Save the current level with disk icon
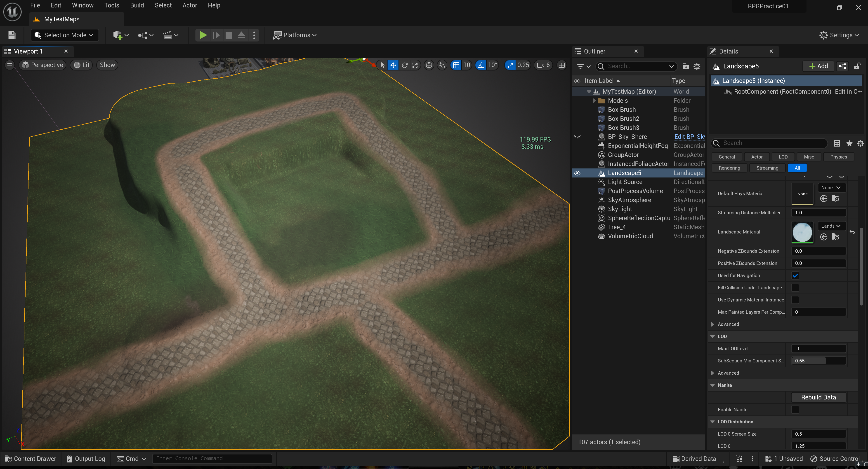This screenshot has height=469, width=868. point(12,35)
